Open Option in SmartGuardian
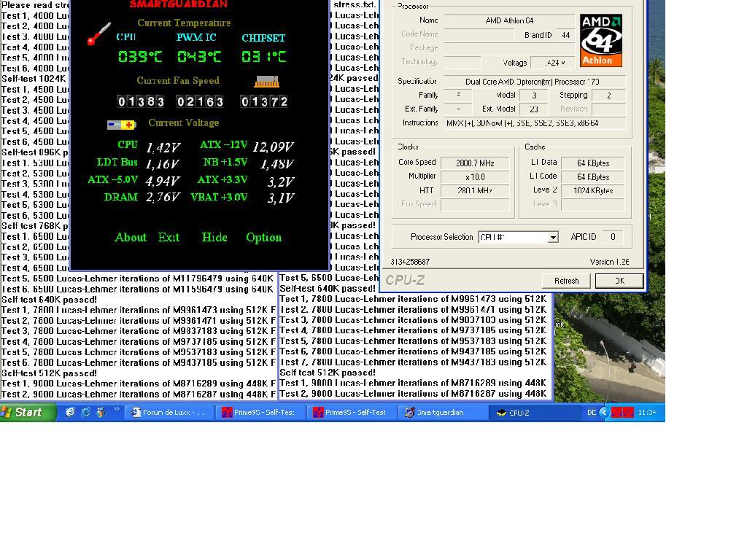This screenshot has height=560, width=747. coord(263,238)
